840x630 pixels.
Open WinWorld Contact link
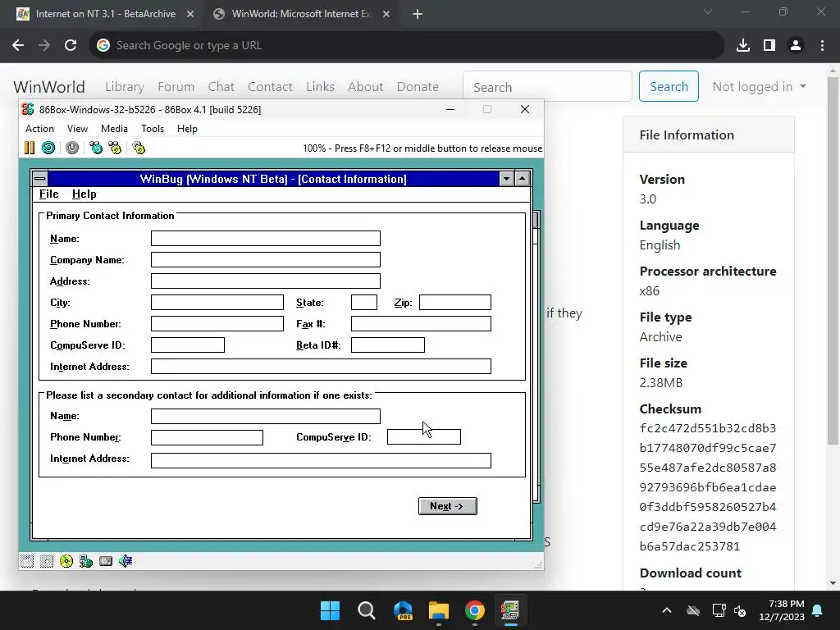point(270,87)
